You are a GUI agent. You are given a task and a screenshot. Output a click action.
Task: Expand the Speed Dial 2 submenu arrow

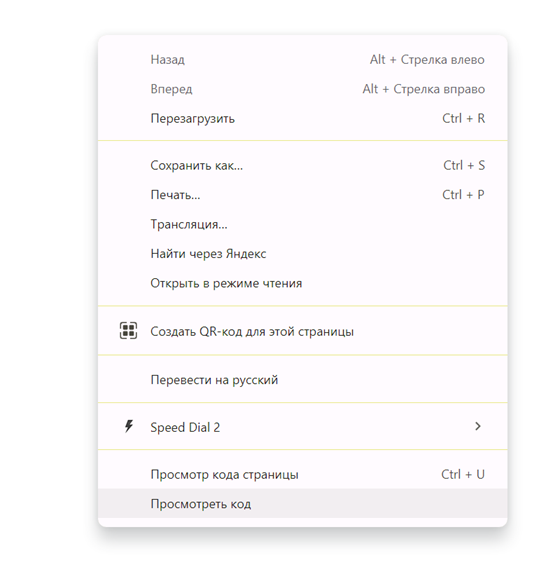[478, 426]
